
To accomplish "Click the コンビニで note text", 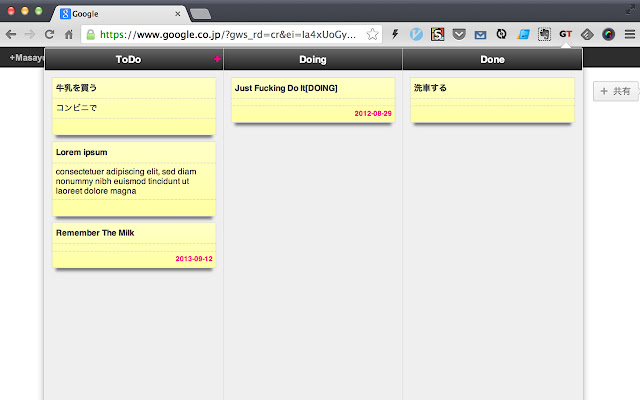I will pyautogui.click(x=76, y=108).
